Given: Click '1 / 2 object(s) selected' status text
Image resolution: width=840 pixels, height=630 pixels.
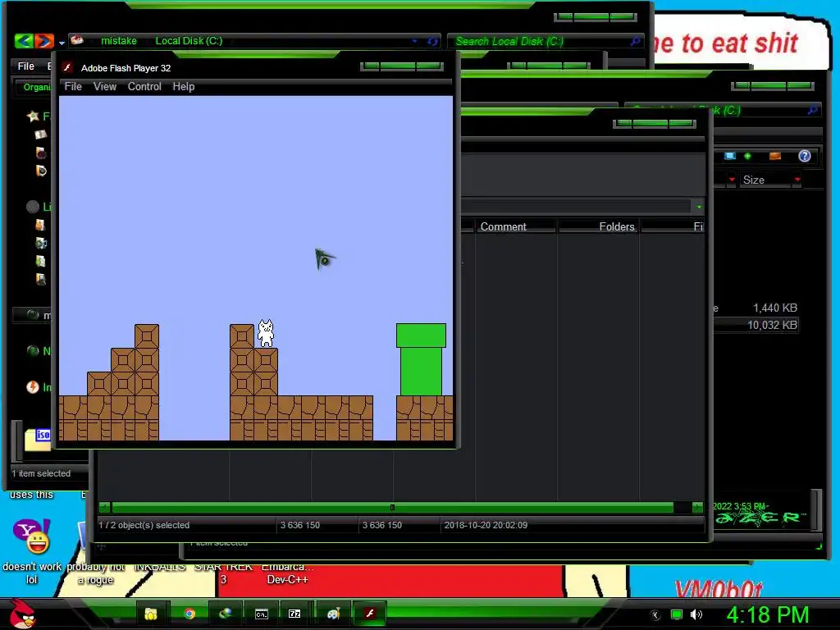Looking at the screenshot, I should tap(144, 525).
